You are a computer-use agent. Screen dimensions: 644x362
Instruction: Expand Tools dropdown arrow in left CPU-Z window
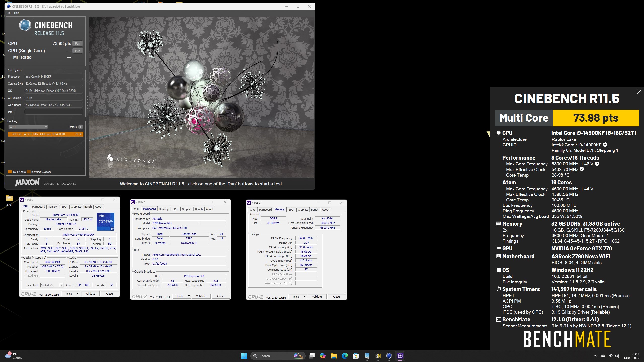(x=78, y=294)
